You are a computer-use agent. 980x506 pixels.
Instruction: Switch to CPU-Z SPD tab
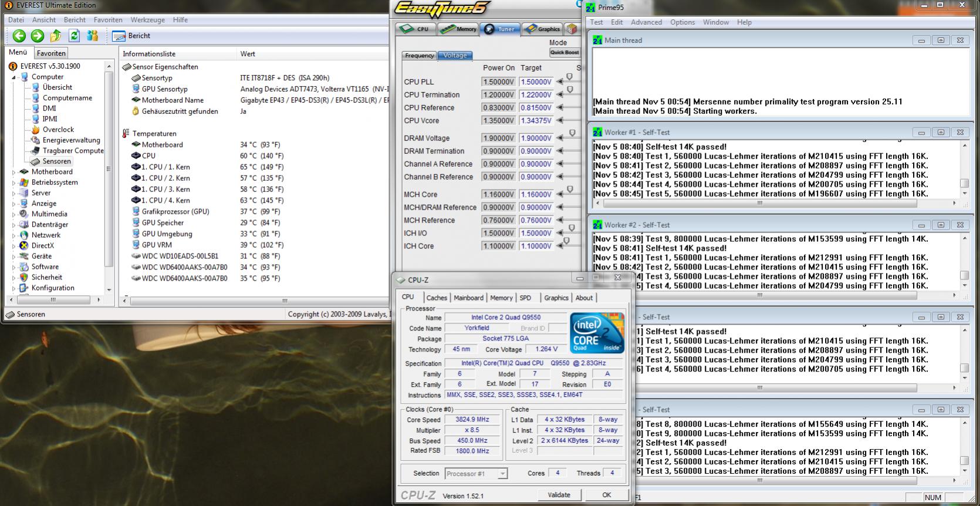(x=525, y=298)
